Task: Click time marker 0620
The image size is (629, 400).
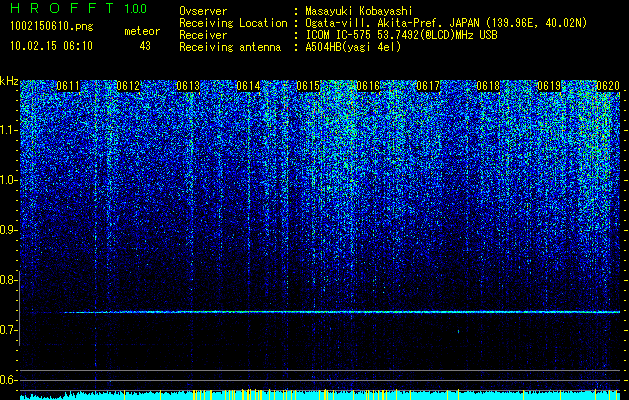Action: 608,86
